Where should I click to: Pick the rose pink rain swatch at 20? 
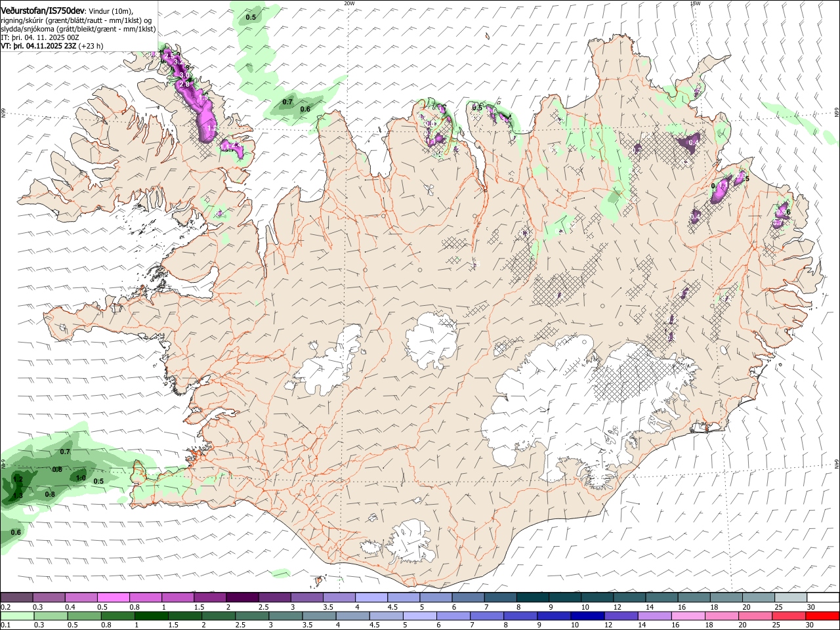coord(755,616)
